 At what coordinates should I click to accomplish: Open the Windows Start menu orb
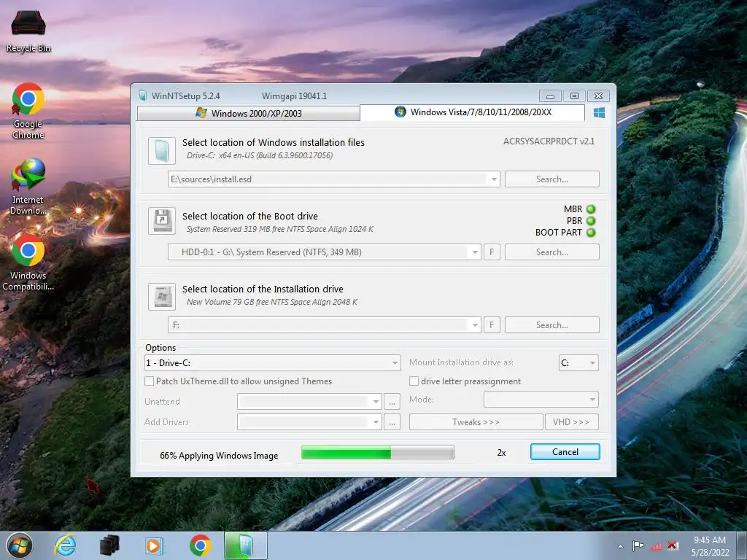click(20, 545)
